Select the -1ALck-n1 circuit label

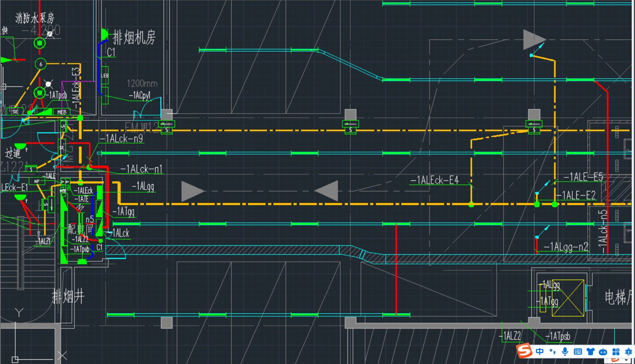coord(142,169)
